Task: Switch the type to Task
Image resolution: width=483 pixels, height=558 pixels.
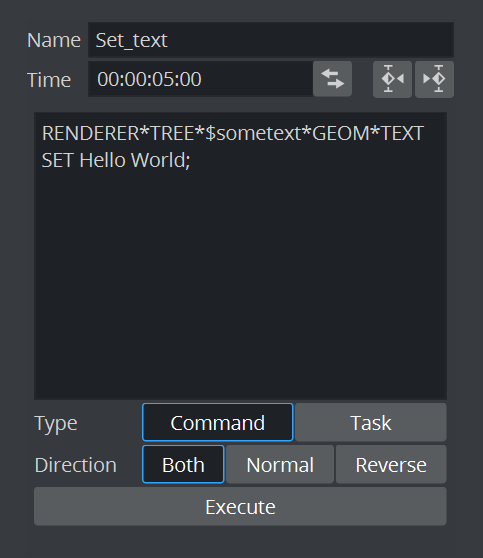Action: (371, 422)
